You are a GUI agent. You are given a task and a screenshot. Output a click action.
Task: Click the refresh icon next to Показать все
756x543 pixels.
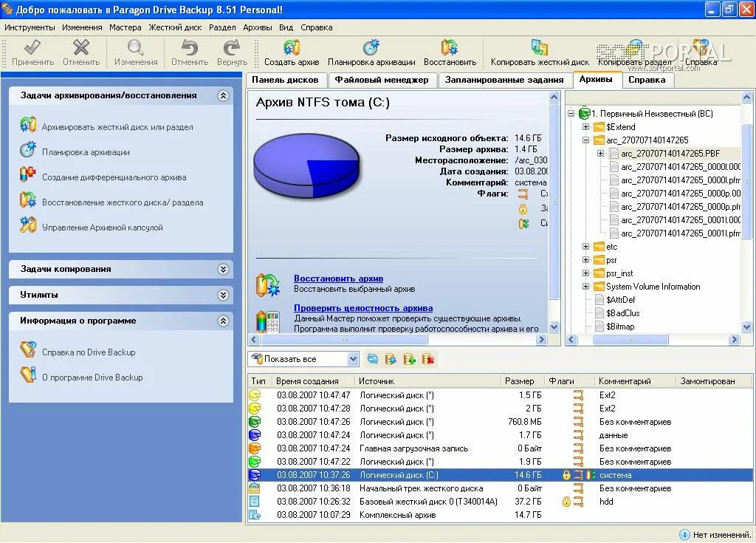pyautogui.click(x=373, y=358)
